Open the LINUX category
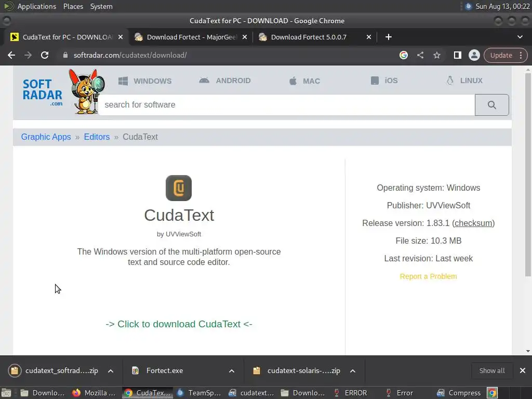 pos(464,81)
